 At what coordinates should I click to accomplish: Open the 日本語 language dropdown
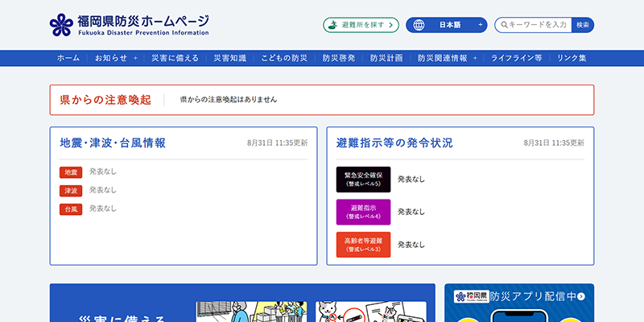click(x=447, y=25)
